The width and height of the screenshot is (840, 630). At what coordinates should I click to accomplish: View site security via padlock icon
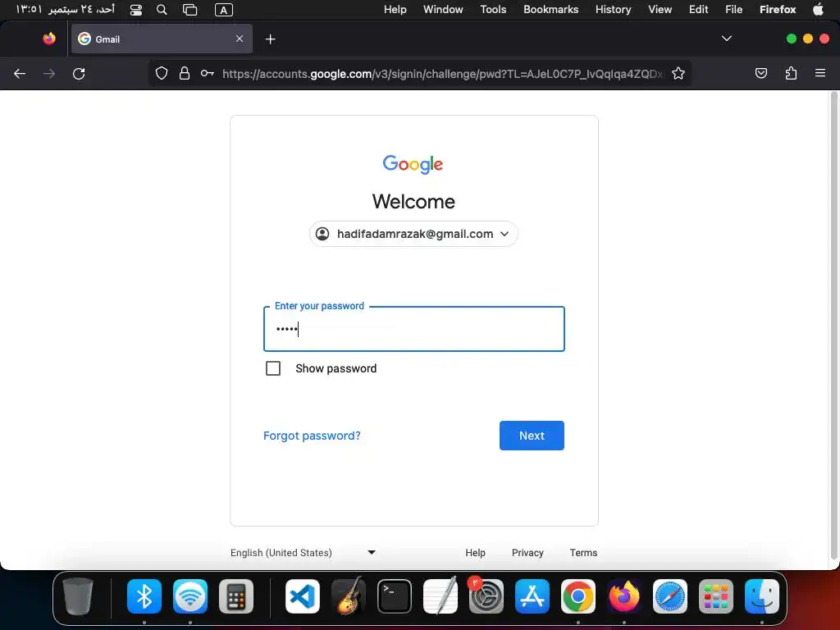click(x=185, y=73)
